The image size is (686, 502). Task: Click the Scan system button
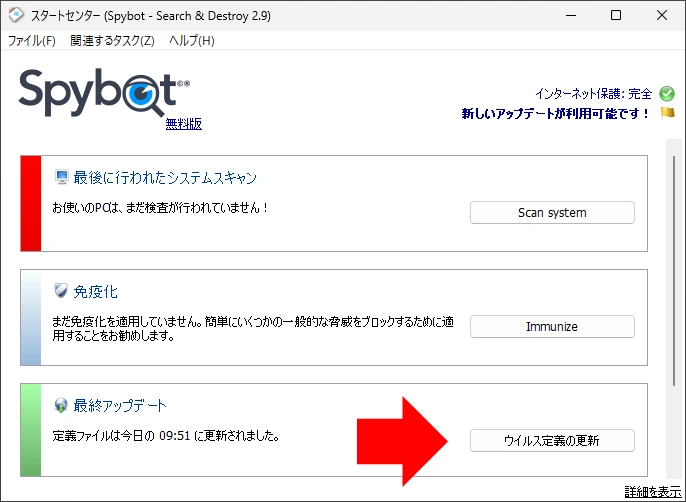pos(552,213)
